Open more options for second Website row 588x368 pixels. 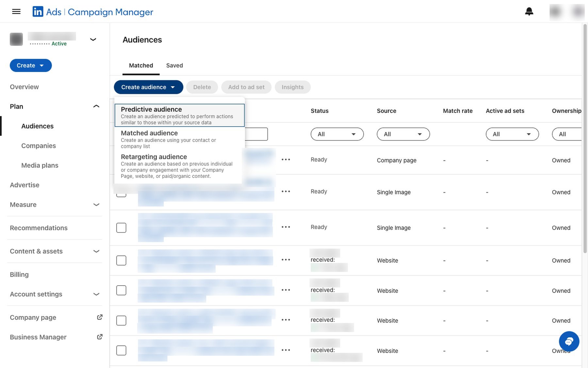point(286,290)
